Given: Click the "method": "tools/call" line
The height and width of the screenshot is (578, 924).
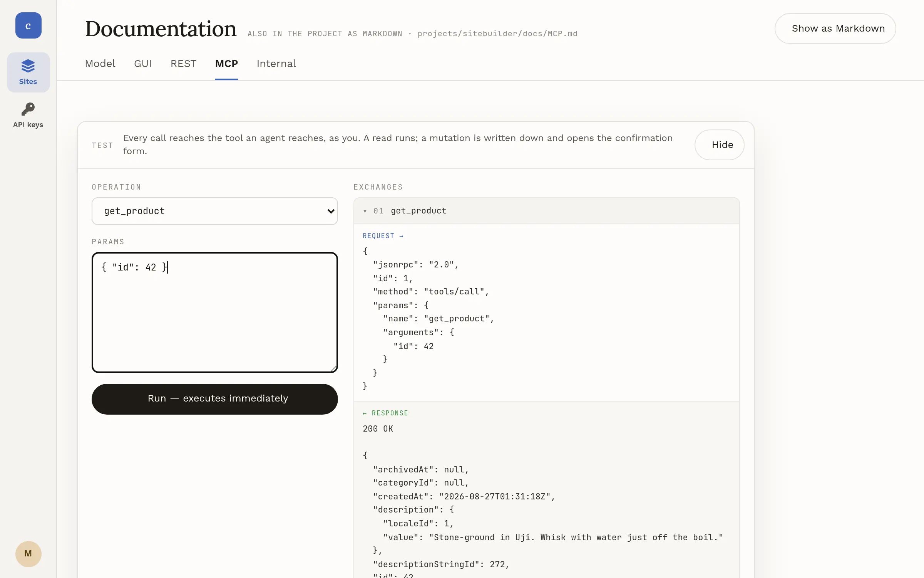Looking at the screenshot, I should 431,292.
